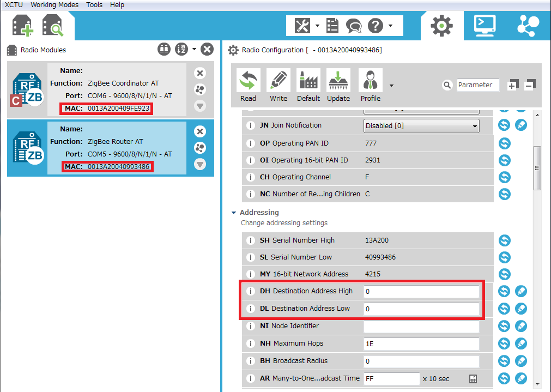
Task: Write the DH Destination Address High
Action: (x=521, y=291)
